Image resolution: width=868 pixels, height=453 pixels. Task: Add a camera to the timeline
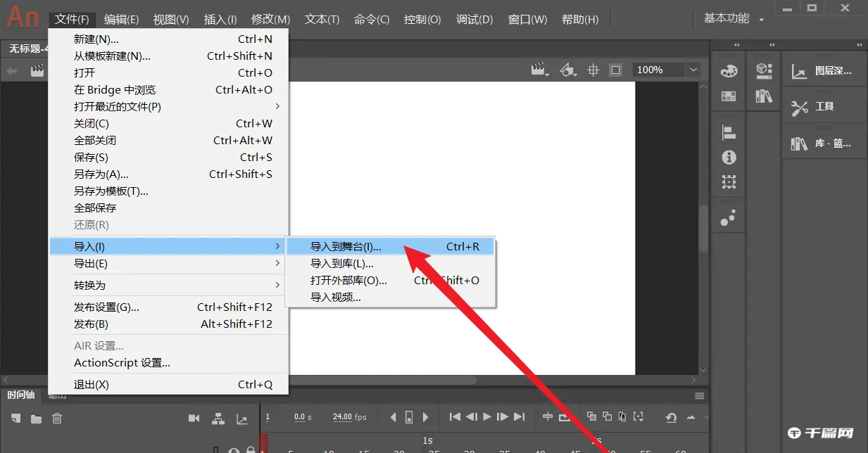[194, 417]
